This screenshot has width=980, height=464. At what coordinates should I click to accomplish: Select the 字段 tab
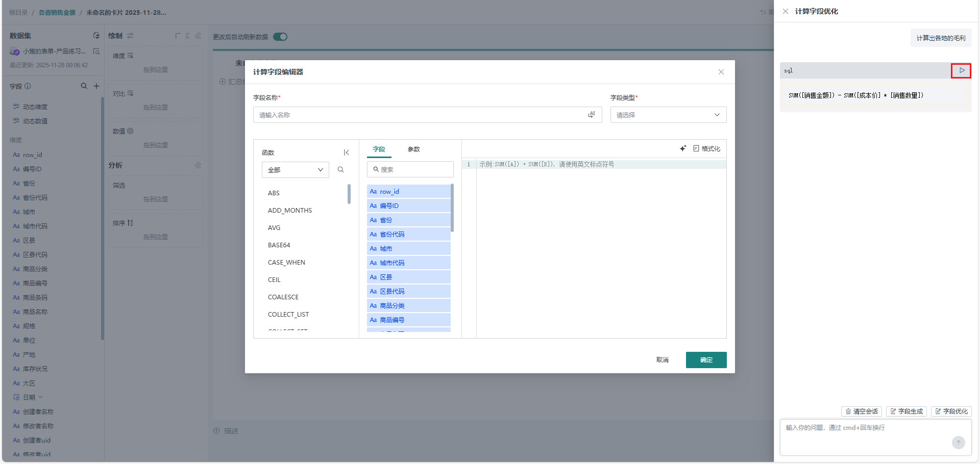379,149
